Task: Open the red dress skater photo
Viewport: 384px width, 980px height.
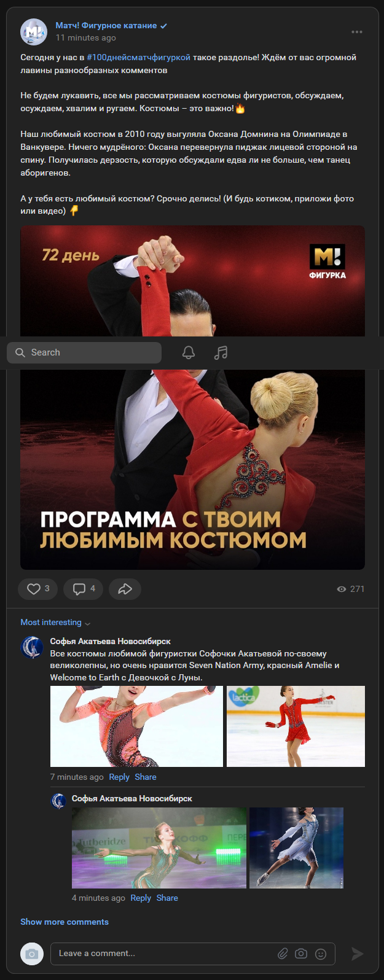Action: tap(296, 726)
